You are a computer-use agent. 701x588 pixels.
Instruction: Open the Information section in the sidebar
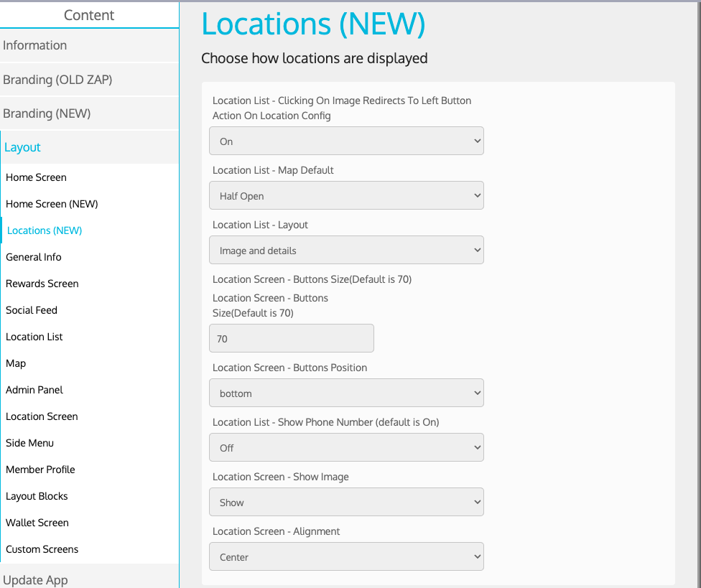[89, 45]
